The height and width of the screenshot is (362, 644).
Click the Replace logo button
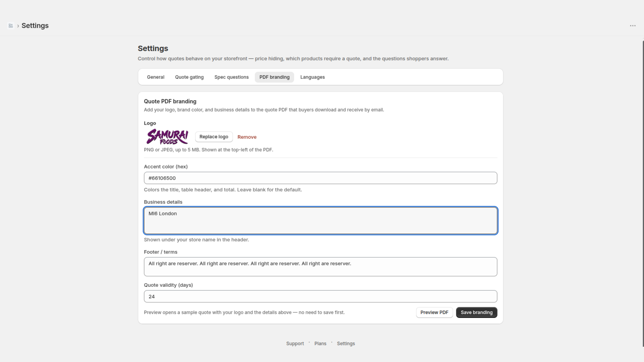214,137
